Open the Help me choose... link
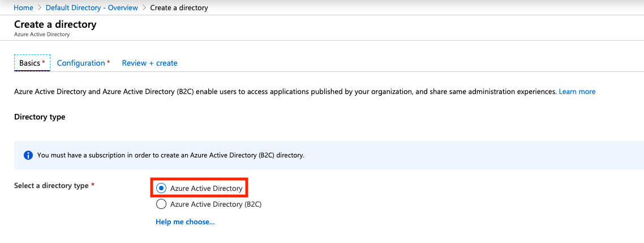The image size is (644, 243). pyautogui.click(x=185, y=221)
